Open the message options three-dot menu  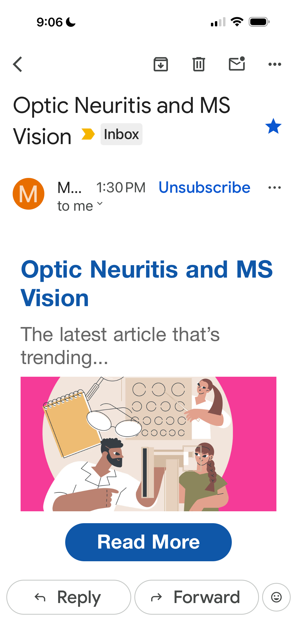[x=275, y=188]
